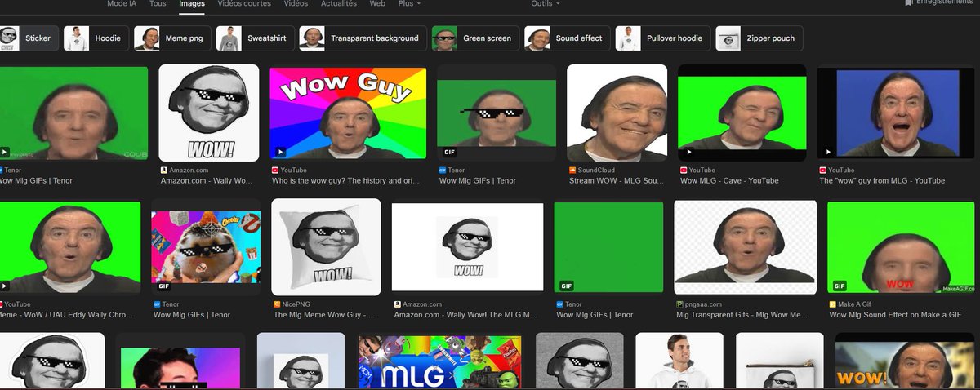Screen dimensions: 980x390
Task: Select the Meme png filter chip
Action: pos(171,38)
